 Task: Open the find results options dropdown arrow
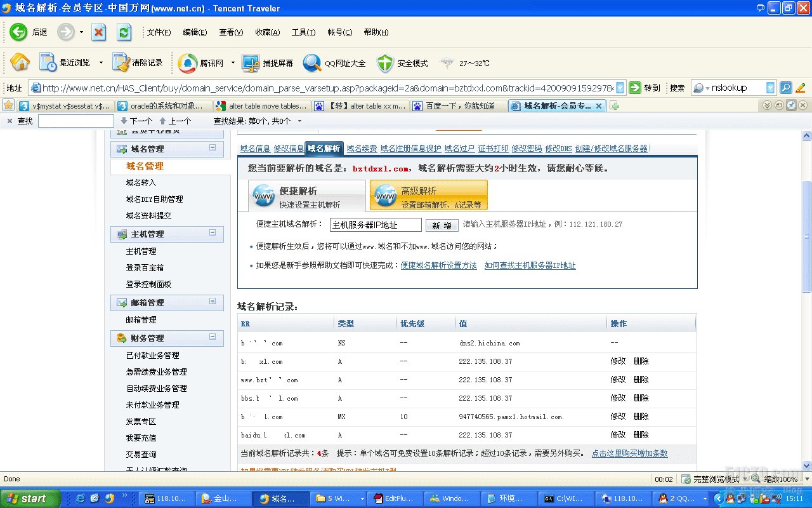pyautogui.click(x=299, y=121)
